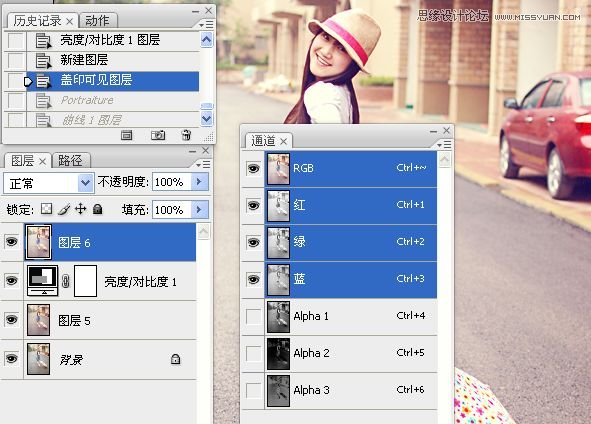
Task: Switch to the 动作 tab
Action: point(97,20)
